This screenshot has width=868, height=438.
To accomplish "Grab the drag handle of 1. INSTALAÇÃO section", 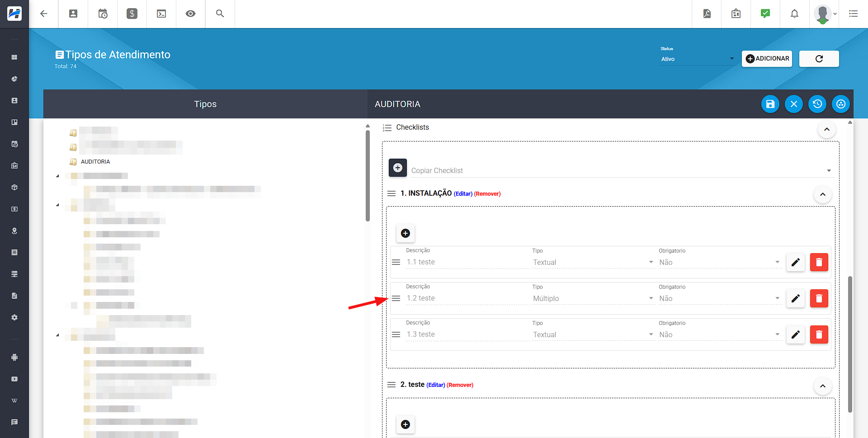I will point(392,193).
